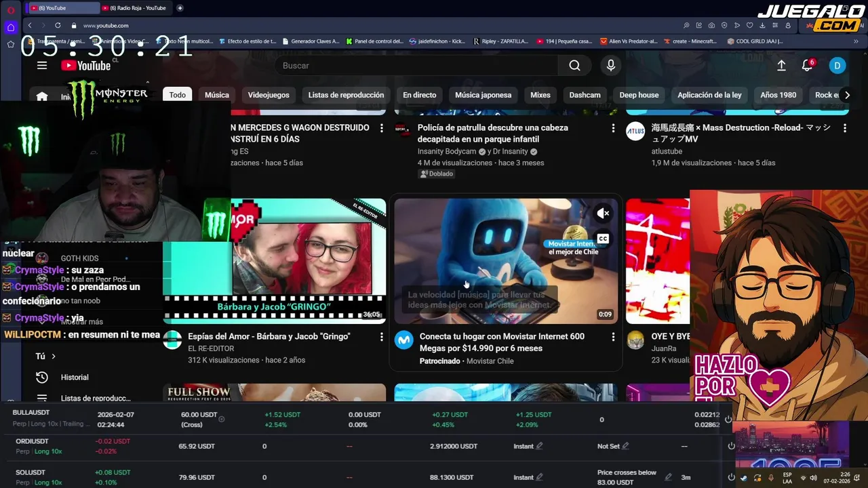
Task: Select the Música filter chip
Action: pos(217,95)
